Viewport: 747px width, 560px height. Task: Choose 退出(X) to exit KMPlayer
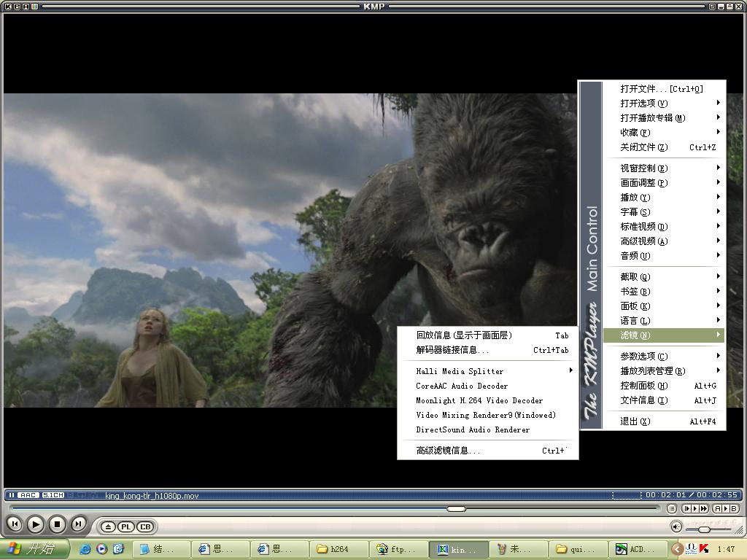point(664,421)
